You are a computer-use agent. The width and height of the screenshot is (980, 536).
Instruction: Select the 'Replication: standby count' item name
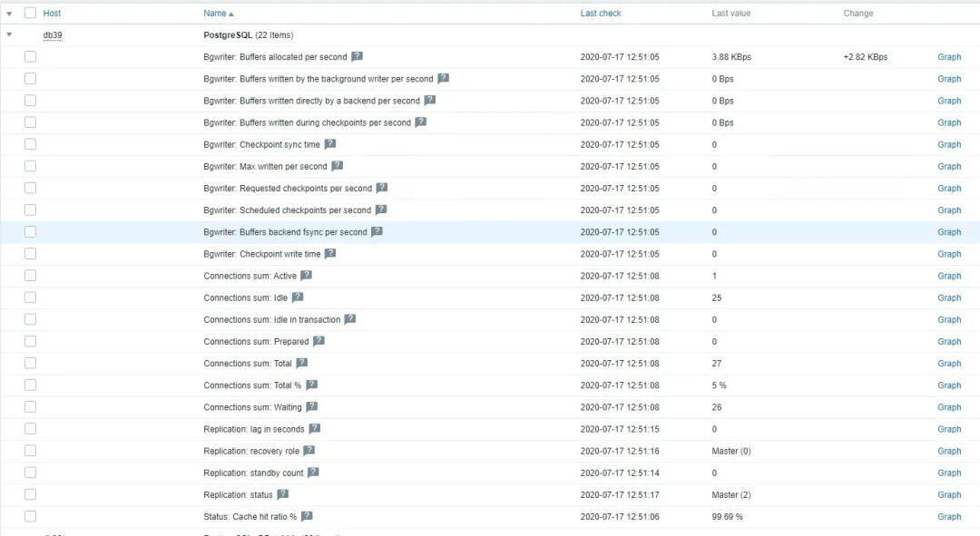point(253,473)
